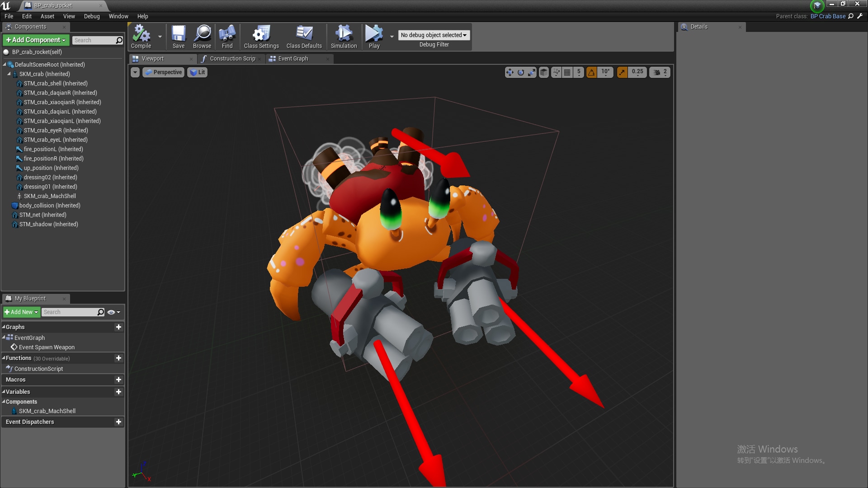Click the Browse toolbar icon

[202, 36]
